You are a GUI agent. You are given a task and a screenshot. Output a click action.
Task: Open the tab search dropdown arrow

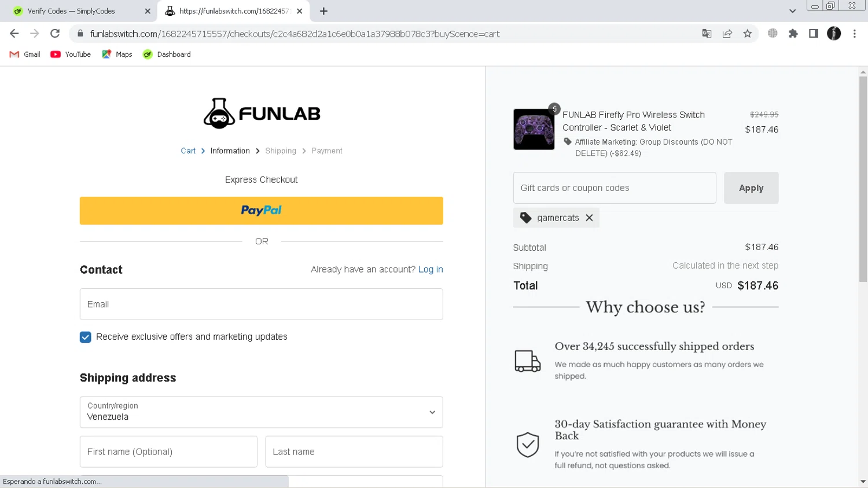pos(792,11)
